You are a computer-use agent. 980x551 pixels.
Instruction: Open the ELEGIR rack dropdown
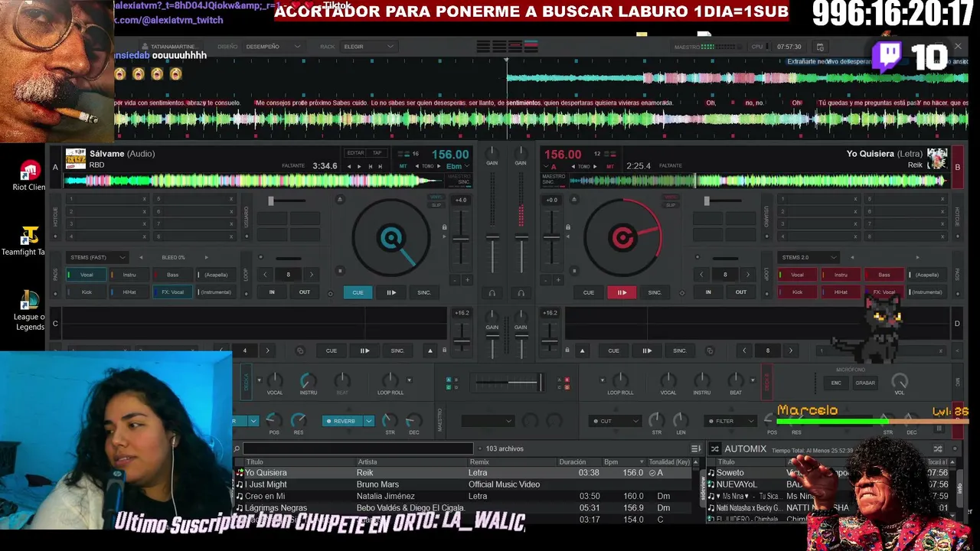click(367, 47)
